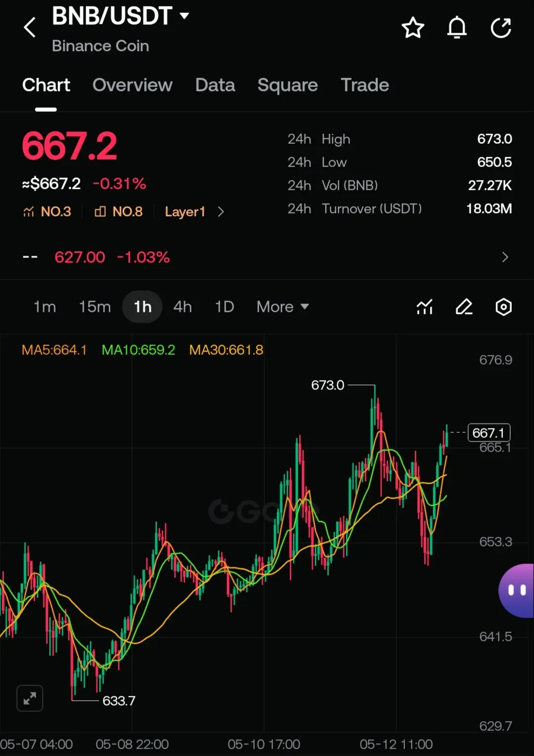Tap the 05-10 17:00 time axis label

pos(264,744)
